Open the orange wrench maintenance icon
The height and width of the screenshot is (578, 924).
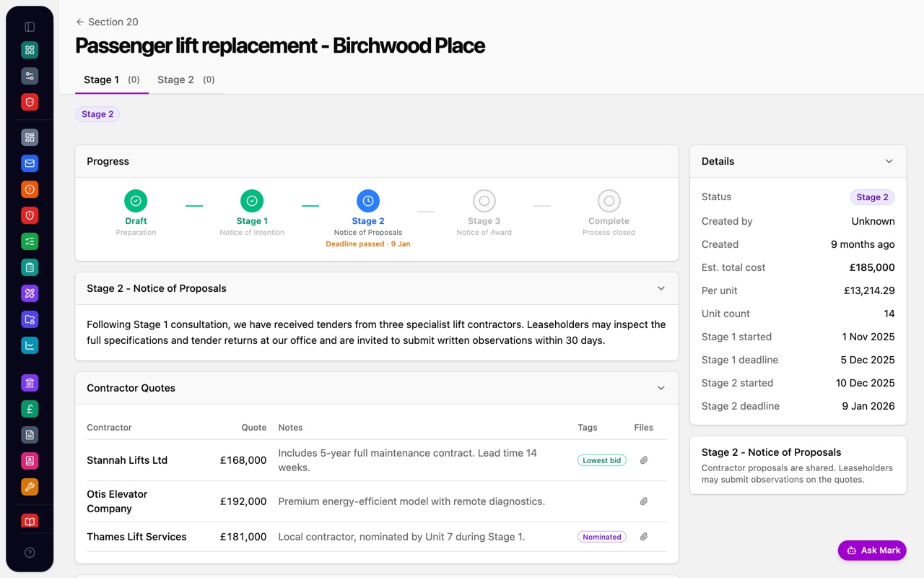click(x=30, y=487)
